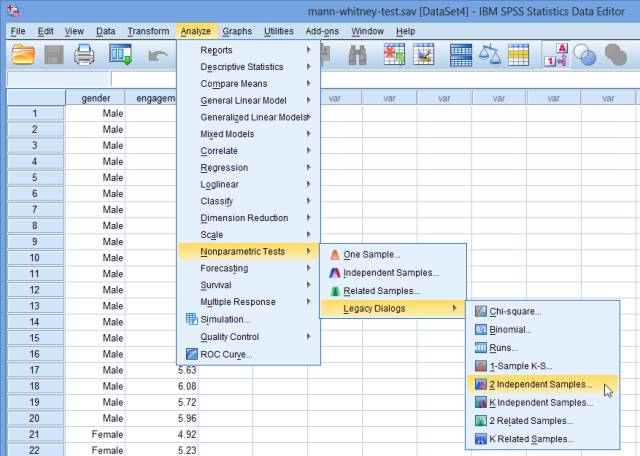The width and height of the screenshot is (640, 456).
Task: Expand the Compare Means submenu
Action: click(x=249, y=83)
